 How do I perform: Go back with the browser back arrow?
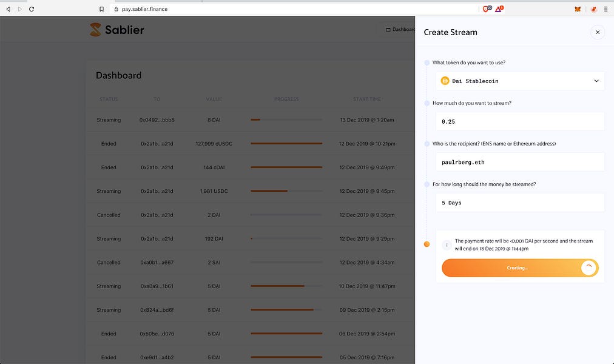(x=8, y=9)
